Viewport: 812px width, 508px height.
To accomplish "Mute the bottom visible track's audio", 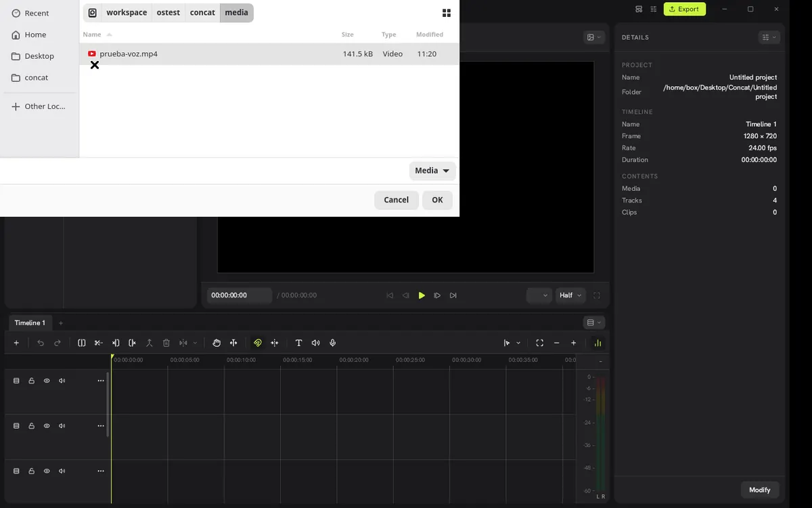I will point(62,471).
